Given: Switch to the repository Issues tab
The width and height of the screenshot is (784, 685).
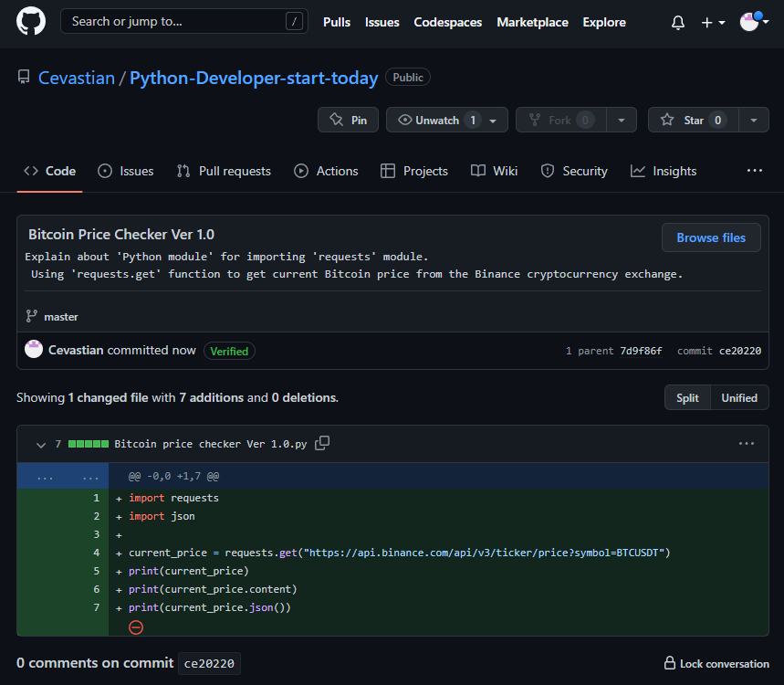Looking at the screenshot, I should tap(126, 171).
